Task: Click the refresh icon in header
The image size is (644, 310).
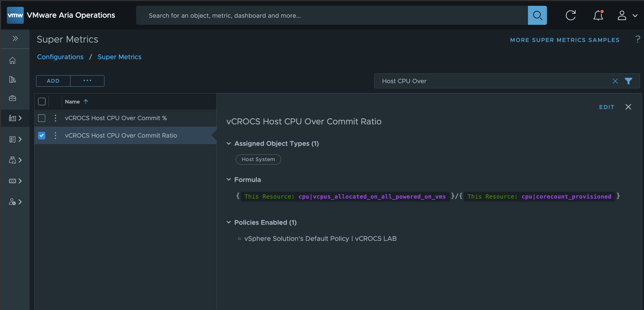Action: pos(571,15)
